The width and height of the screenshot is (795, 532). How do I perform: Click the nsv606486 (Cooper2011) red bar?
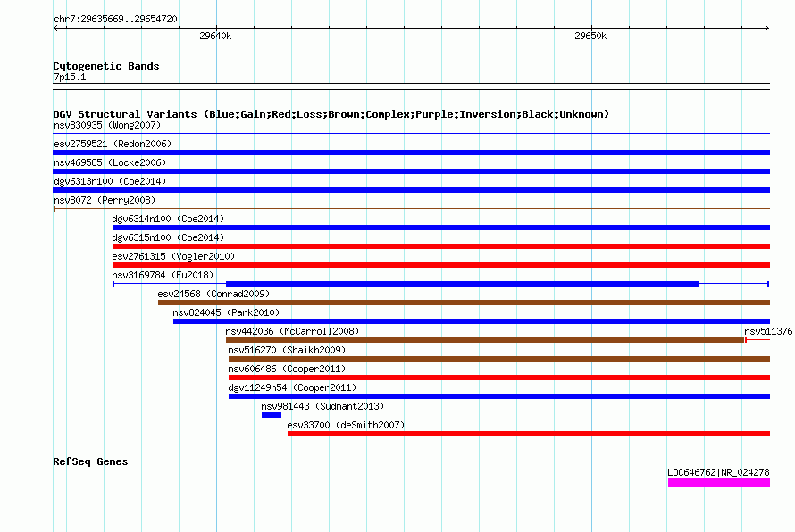[499, 378]
